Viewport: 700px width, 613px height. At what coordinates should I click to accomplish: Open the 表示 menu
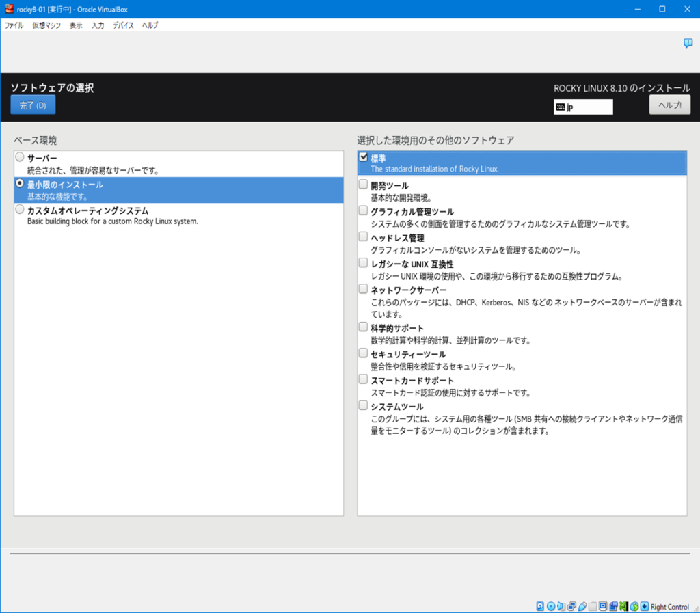[x=76, y=25]
